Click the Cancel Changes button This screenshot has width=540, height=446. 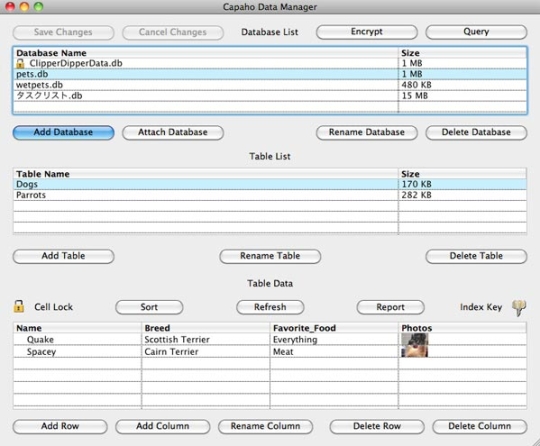click(173, 32)
